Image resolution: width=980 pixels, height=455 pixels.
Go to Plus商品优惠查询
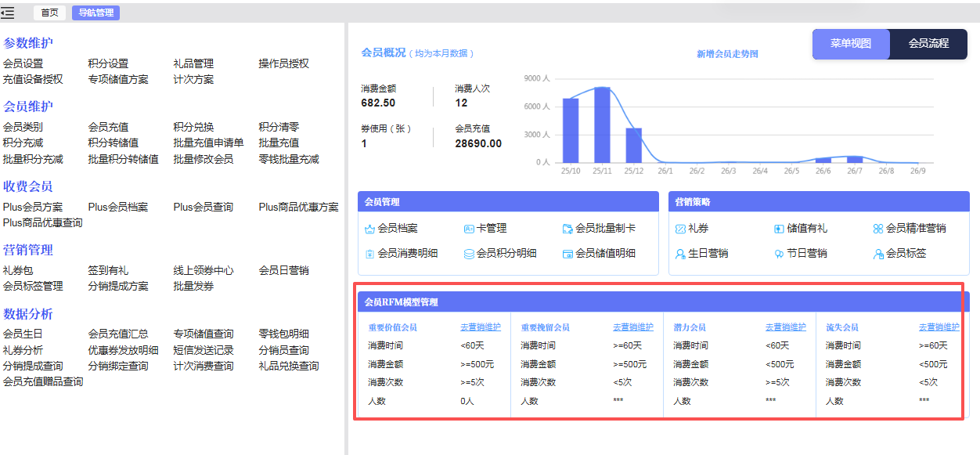point(43,222)
